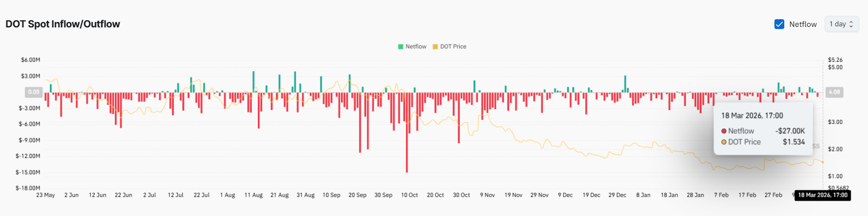
Task: Click the $6.00M y-axis label
Action: click(x=31, y=60)
